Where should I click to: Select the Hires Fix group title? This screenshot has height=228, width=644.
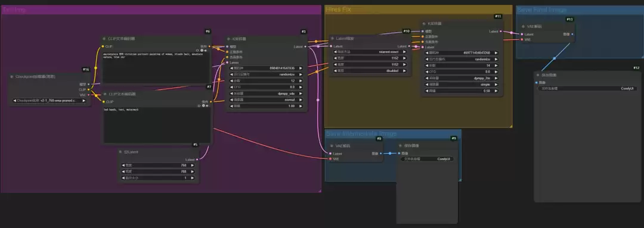click(339, 9)
